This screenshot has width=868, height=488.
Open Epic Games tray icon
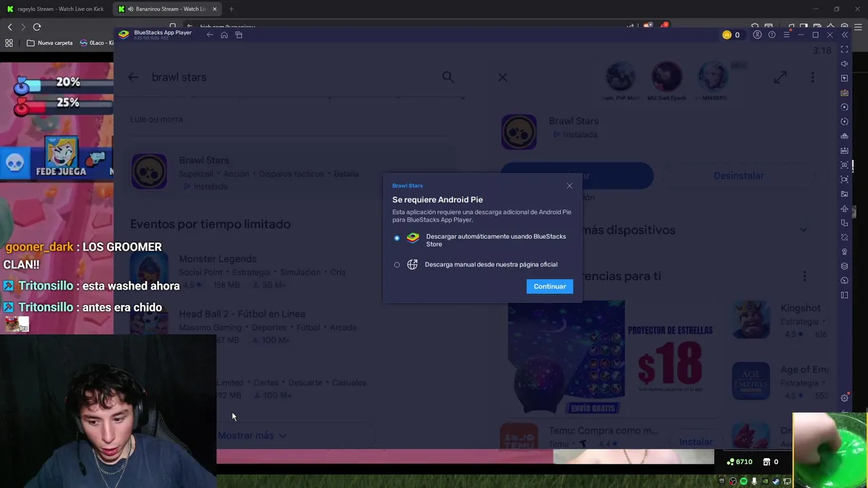pos(722,481)
